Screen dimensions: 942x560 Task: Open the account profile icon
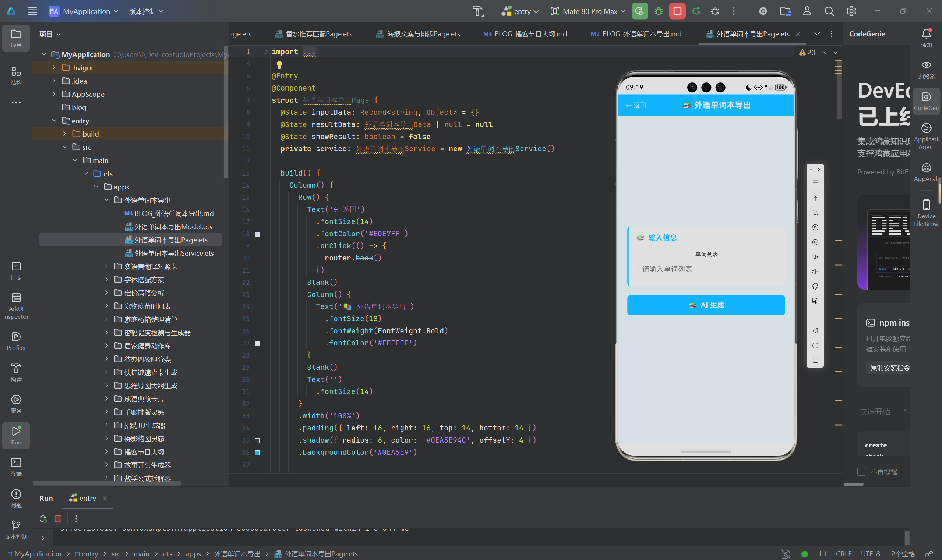807,11
